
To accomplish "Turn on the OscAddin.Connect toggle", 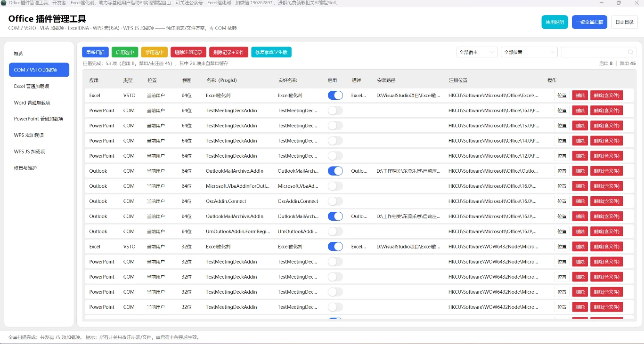I will click(x=335, y=201).
